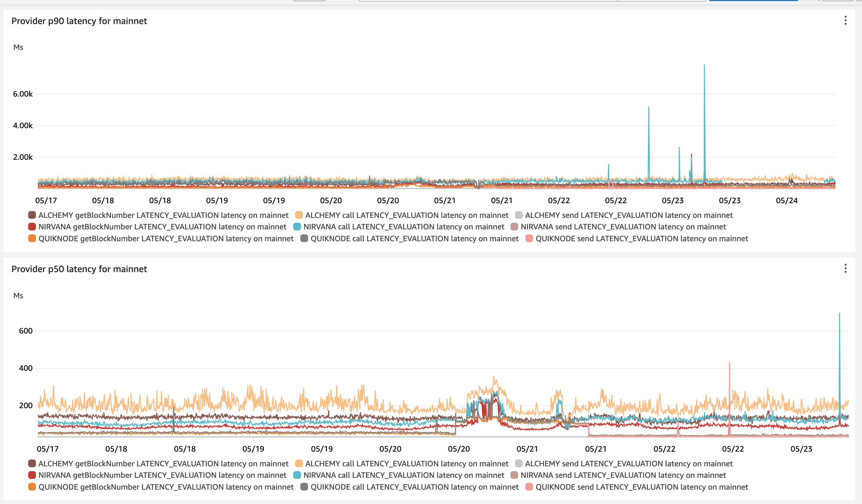Click ALCHEMY getBlockNumber swatch in p50 legend

[32, 463]
